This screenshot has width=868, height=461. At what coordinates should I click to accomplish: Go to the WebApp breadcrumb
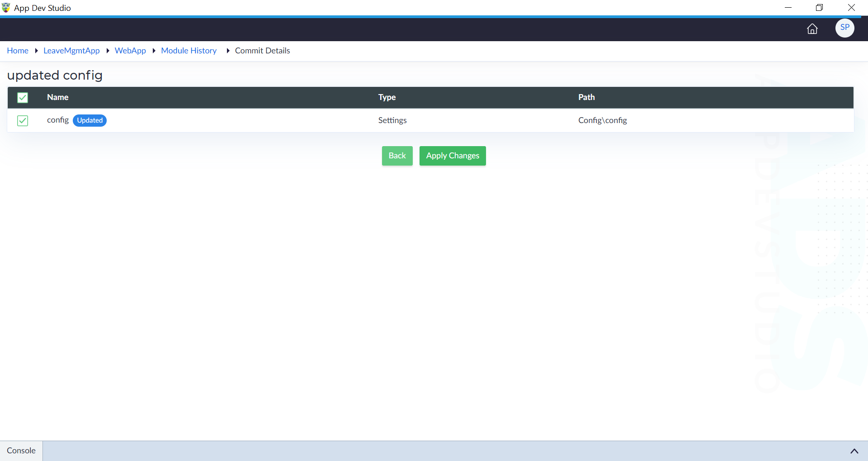pos(130,51)
